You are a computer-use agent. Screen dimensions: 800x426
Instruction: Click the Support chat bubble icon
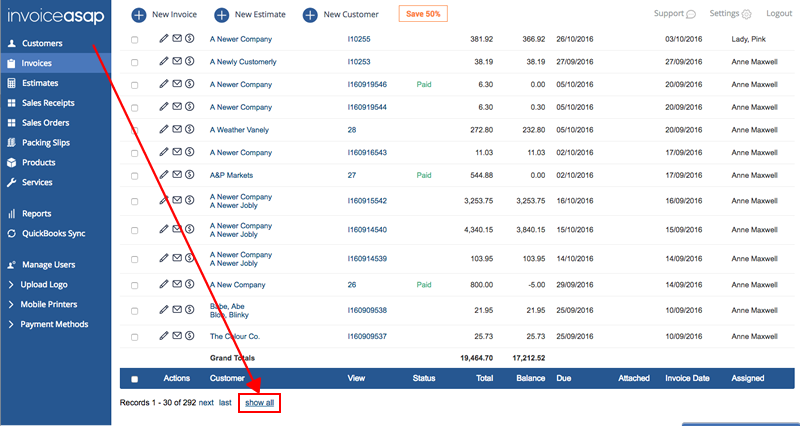coord(691,14)
